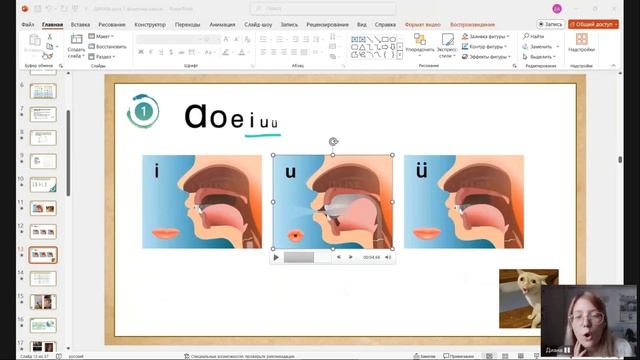
Task: Click the Общий доступ share button
Action: [x=593, y=24]
